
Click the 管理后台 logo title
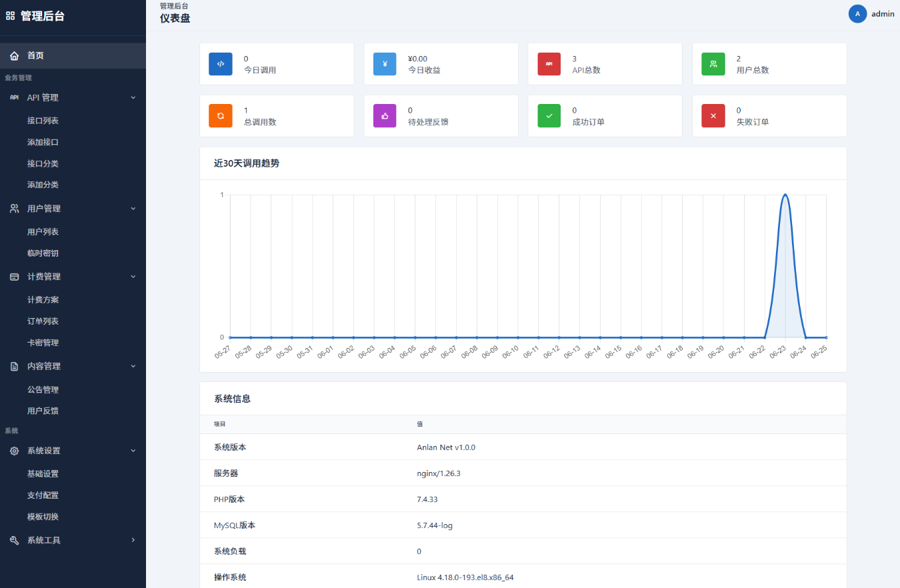pyautogui.click(x=43, y=16)
